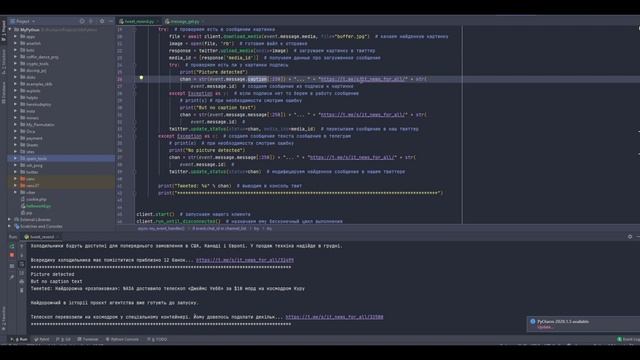The height and width of the screenshot is (360, 640).
Task: Click 'Picture detected' line in console
Action: click(52, 274)
